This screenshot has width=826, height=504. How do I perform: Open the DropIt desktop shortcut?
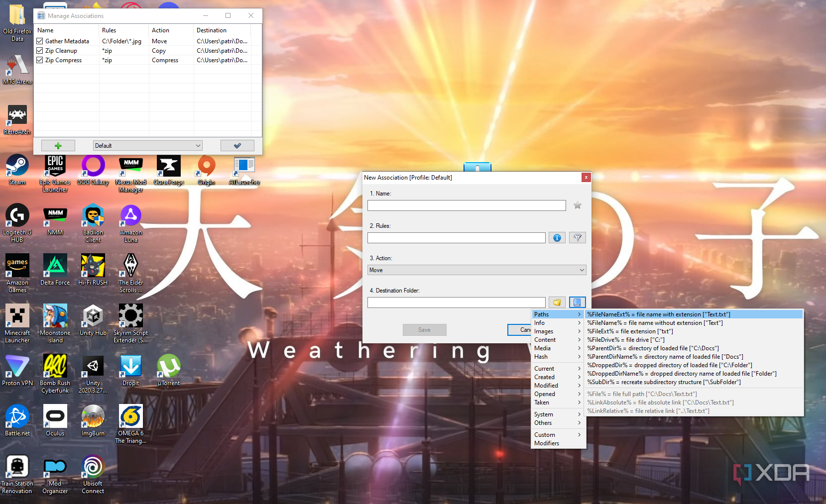[x=131, y=370]
